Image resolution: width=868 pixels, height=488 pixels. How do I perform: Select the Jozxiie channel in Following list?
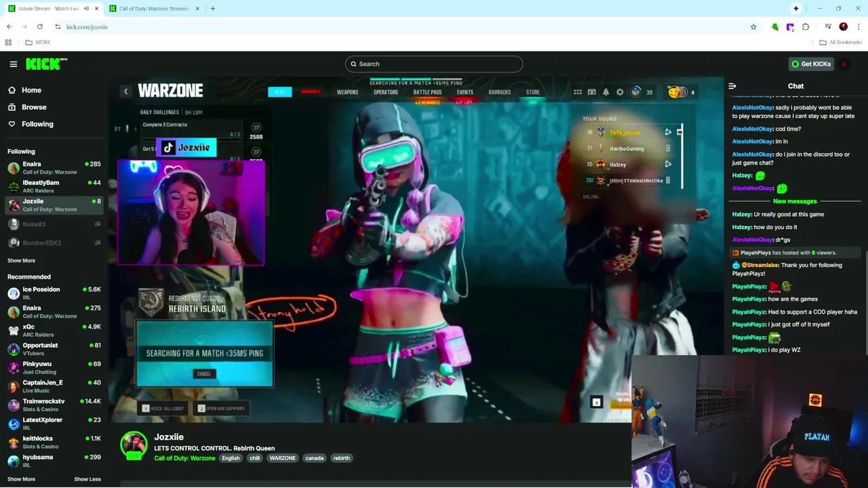tap(54, 205)
